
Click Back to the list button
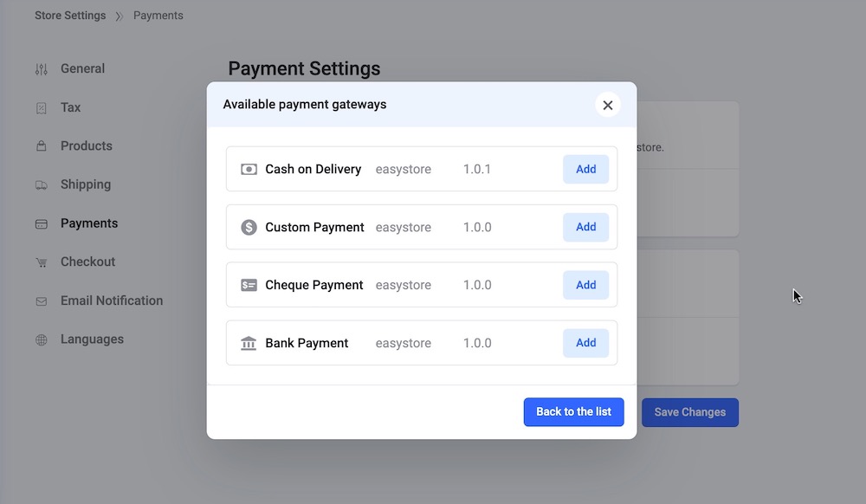[x=573, y=412]
